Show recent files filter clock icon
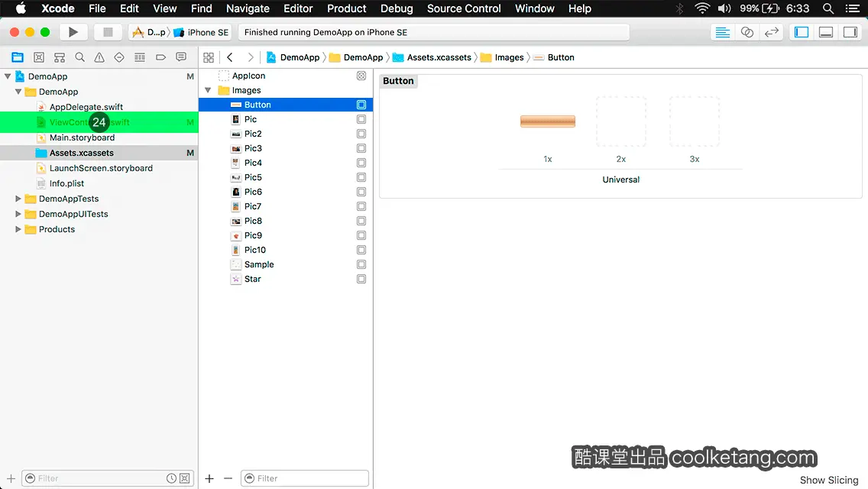868x489 pixels. [172, 478]
